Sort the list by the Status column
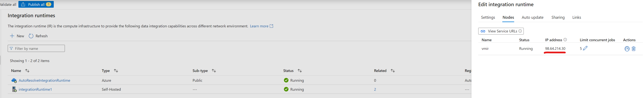Image resolution: width=644 pixels, height=98 pixels. [300, 71]
